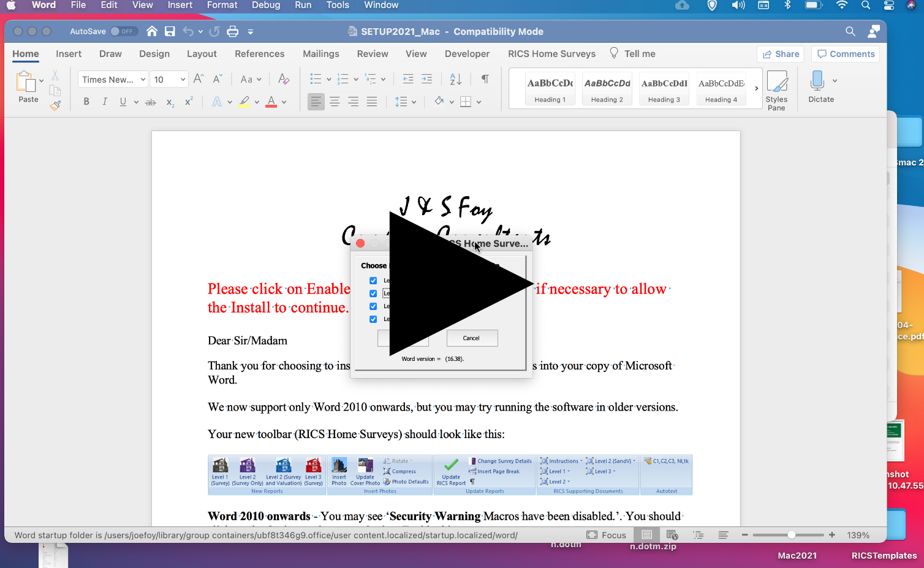
Task: Center the text
Action: click(x=335, y=102)
